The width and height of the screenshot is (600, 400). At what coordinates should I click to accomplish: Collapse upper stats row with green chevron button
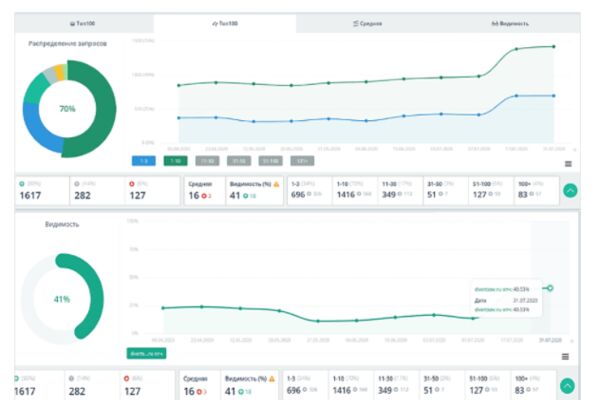coord(570,191)
